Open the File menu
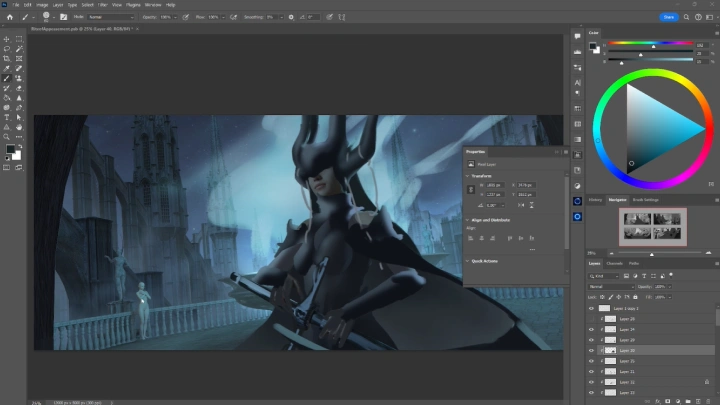Image resolution: width=720 pixels, height=405 pixels. [x=16, y=5]
